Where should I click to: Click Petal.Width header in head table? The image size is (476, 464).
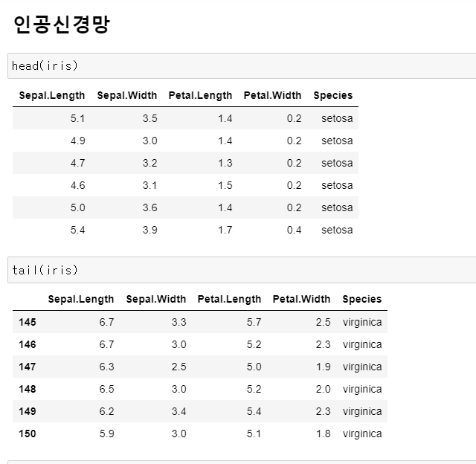click(x=273, y=95)
